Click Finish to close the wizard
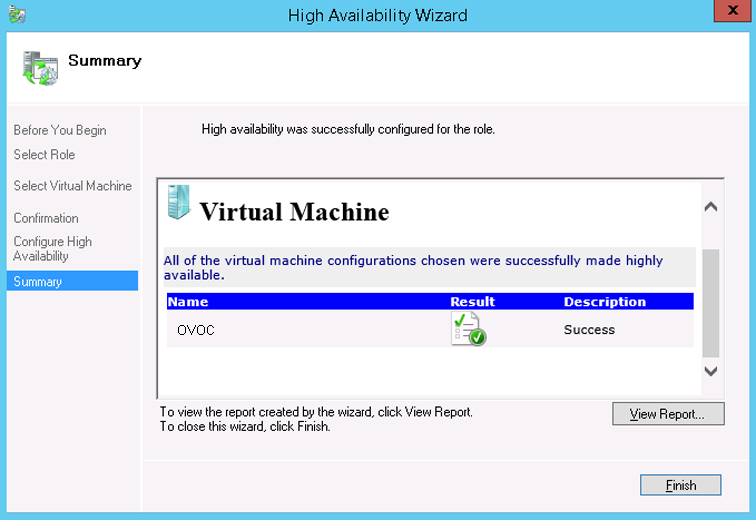 coord(681,485)
